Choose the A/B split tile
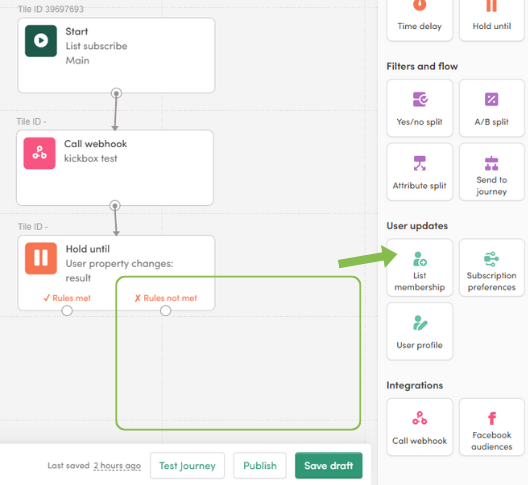Screen dimensions: 528x485 click(x=491, y=108)
